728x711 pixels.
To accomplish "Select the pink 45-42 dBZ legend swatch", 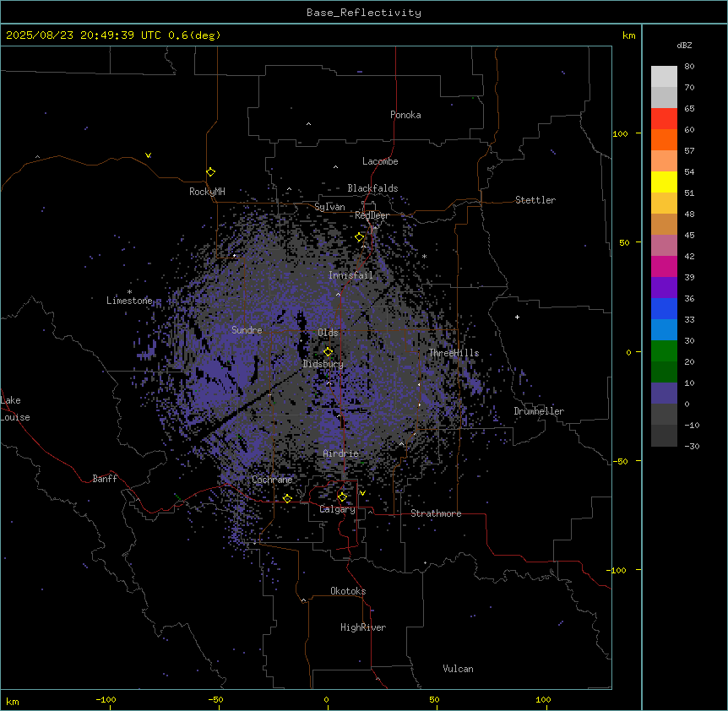I will pyautogui.click(x=664, y=246).
